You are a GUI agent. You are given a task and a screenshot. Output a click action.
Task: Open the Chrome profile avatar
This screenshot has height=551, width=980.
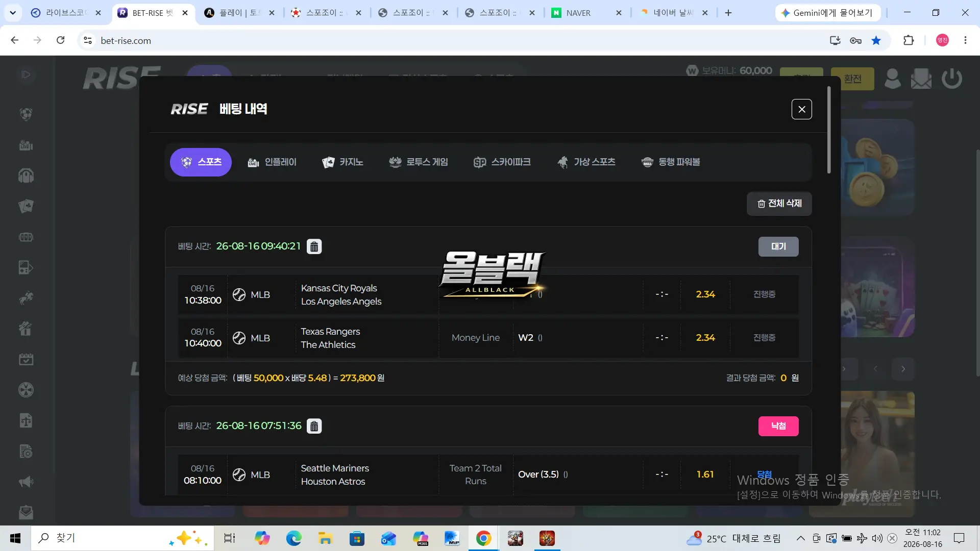(942, 40)
